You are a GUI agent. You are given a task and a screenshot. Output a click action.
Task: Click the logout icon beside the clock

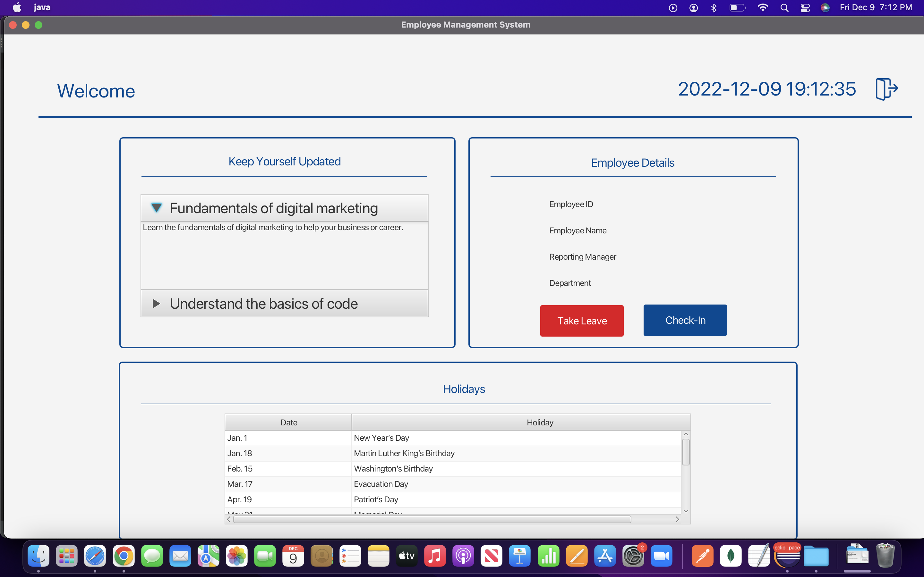click(886, 89)
